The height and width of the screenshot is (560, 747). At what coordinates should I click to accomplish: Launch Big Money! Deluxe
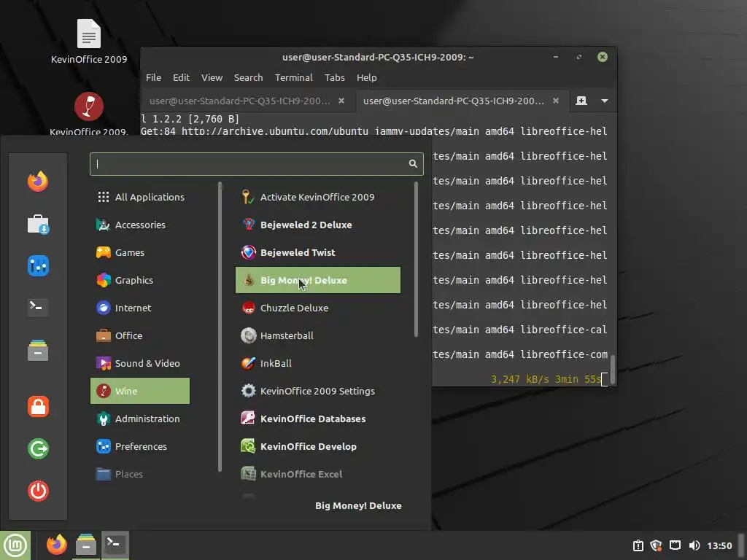(318, 280)
